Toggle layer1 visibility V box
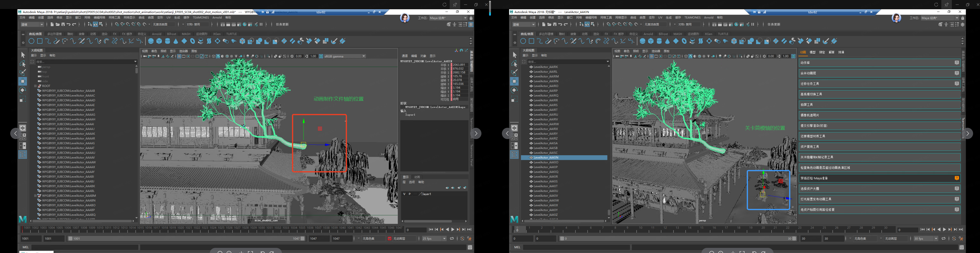The width and height of the screenshot is (980, 253). (404, 194)
